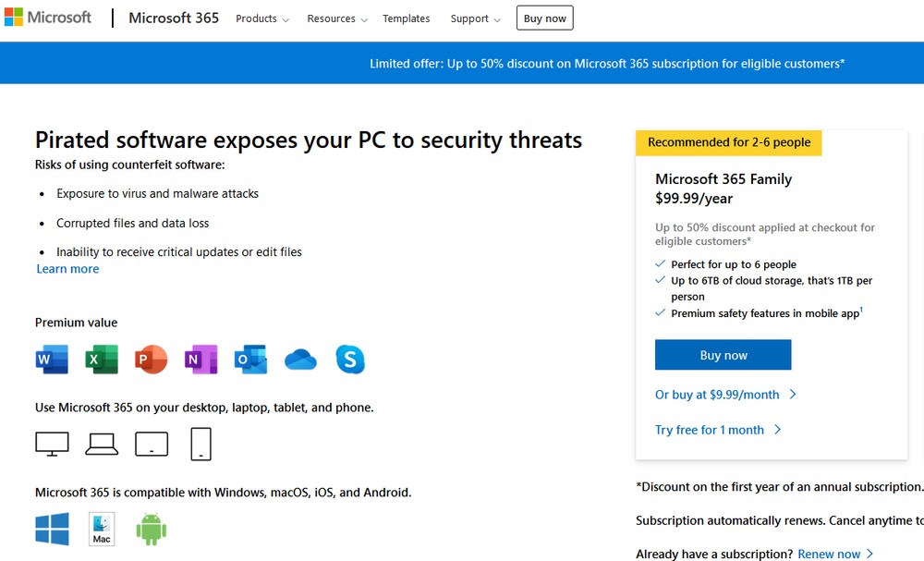Click the OneNote app icon
This screenshot has width=924, height=561.
tap(201, 359)
